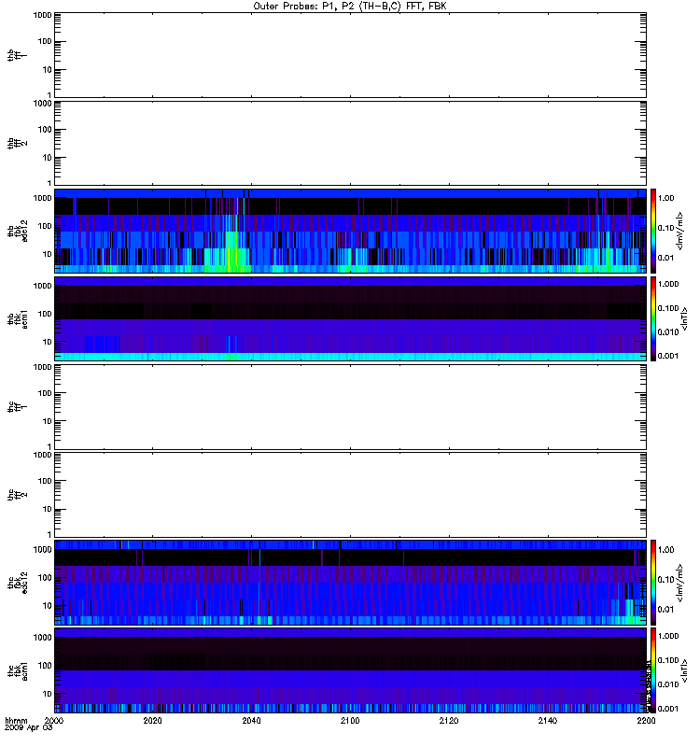Click the thc fbk edc12 spectrogram panel
Image resolution: width=700 pixels, height=747 pixels.
[x=350, y=582]
